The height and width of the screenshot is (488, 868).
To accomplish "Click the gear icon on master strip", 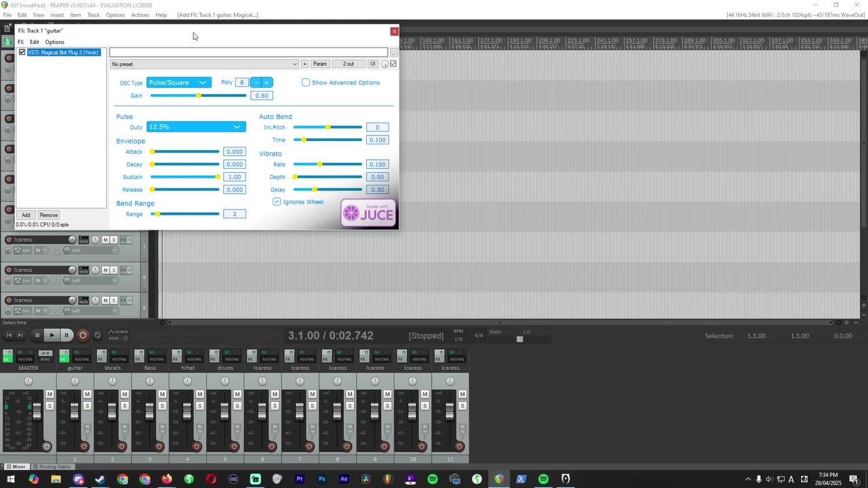I will 46,446.
